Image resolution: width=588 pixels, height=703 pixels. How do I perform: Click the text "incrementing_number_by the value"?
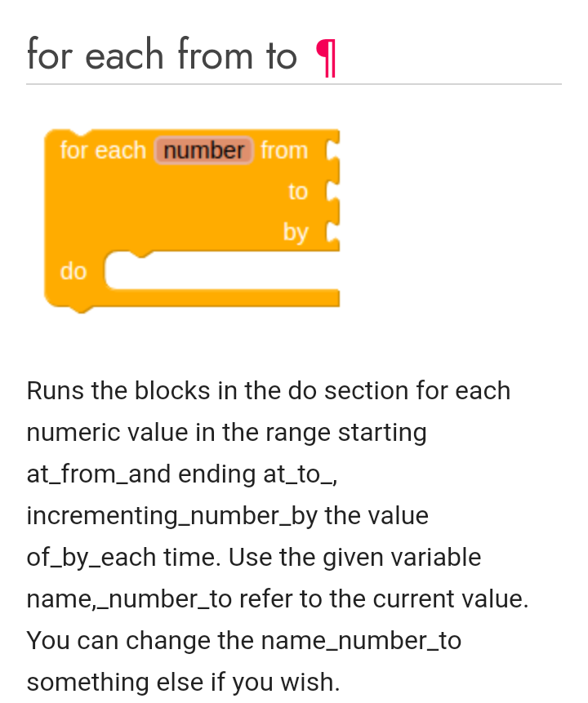228,515
